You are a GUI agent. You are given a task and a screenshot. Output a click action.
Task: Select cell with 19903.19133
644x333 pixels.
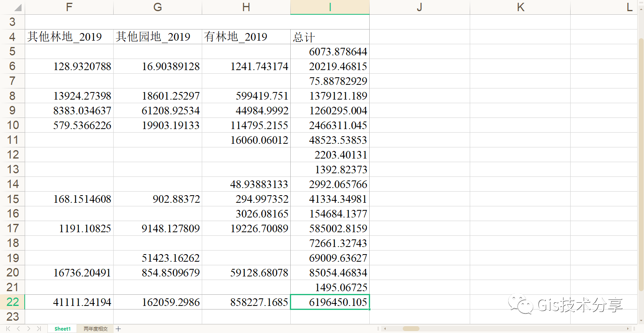coord(158,125)
